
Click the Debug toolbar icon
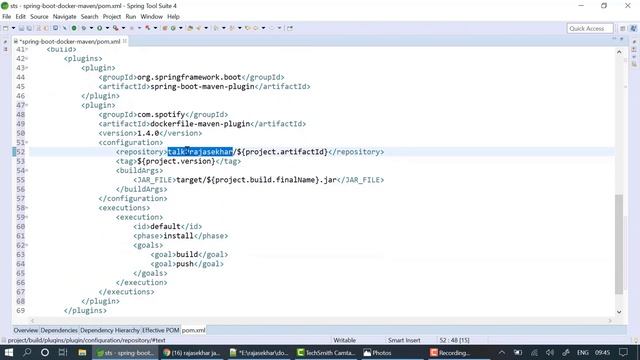[84, 28]
